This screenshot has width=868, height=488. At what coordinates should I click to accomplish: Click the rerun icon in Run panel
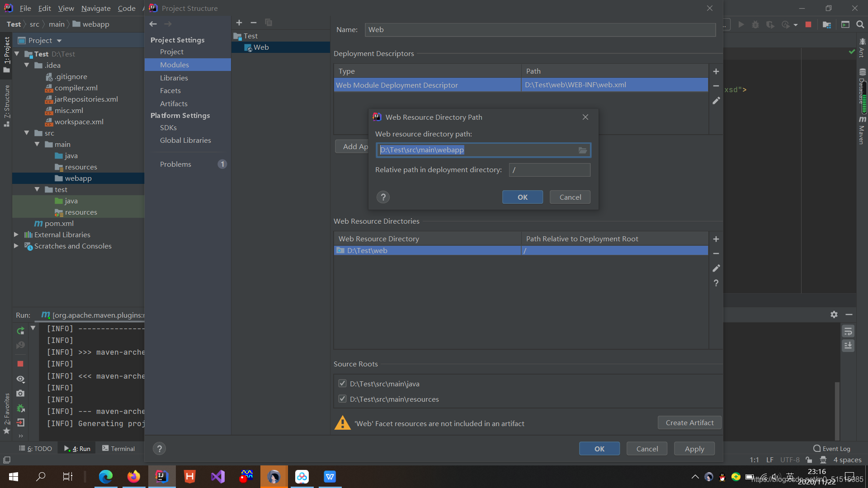(x=20, y=331)
